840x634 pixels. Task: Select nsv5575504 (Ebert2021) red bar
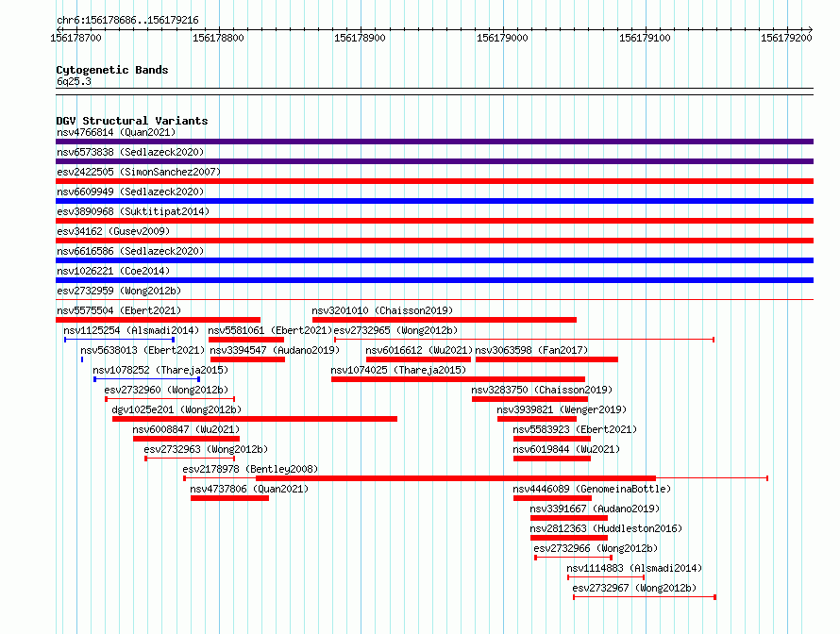(158, 320)
